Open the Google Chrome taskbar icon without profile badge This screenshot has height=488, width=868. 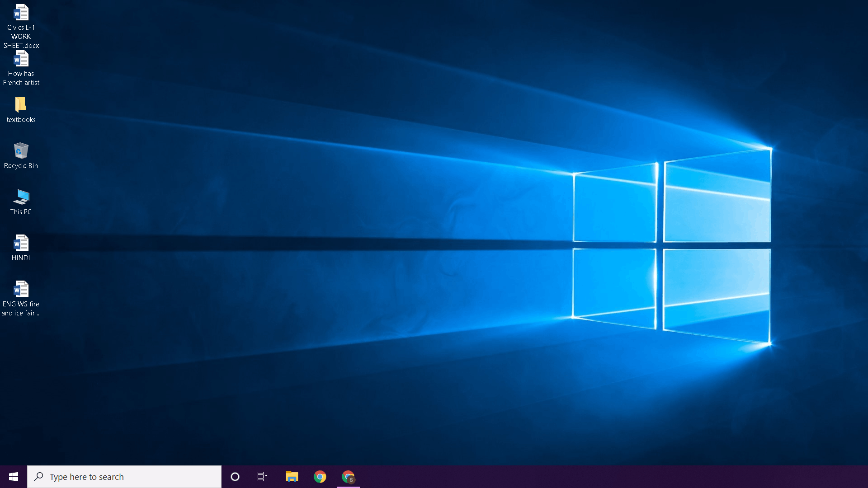tap(320, 477)
